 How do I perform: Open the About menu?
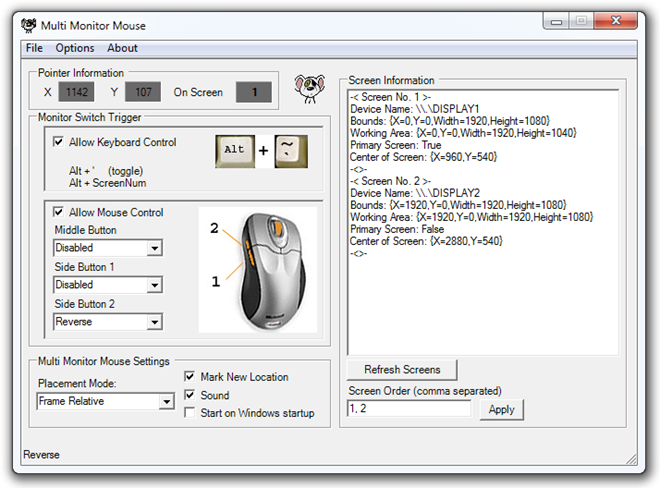pyautogui.click(x=122, y=48)
